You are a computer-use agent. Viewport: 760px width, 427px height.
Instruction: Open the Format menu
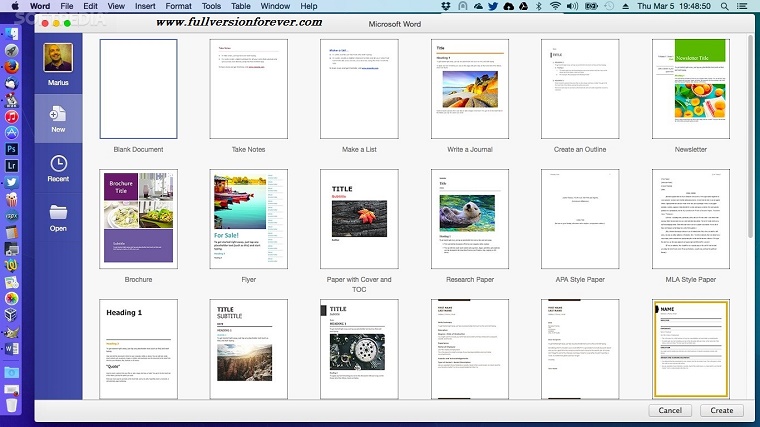point(178,6)
